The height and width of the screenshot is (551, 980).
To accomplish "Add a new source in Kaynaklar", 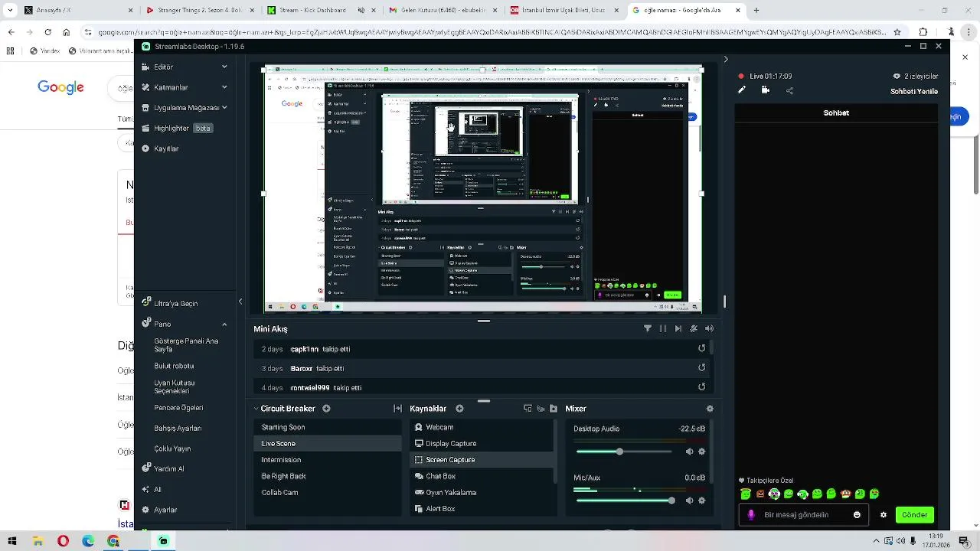I will point(459,409).
